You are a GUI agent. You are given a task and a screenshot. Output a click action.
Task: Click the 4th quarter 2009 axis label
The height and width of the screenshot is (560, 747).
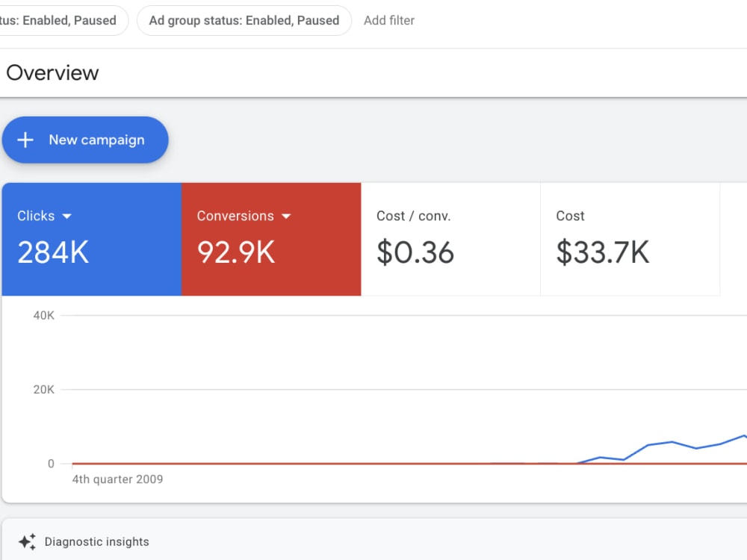click(x=117, y=479)
